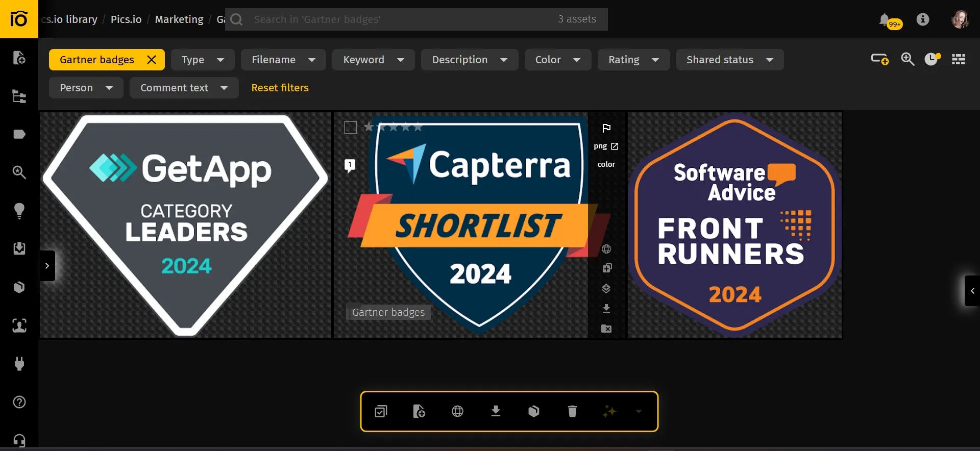Open the clock activity icon
The height and width of the screenshot is (451, 980).
[933, 59]
